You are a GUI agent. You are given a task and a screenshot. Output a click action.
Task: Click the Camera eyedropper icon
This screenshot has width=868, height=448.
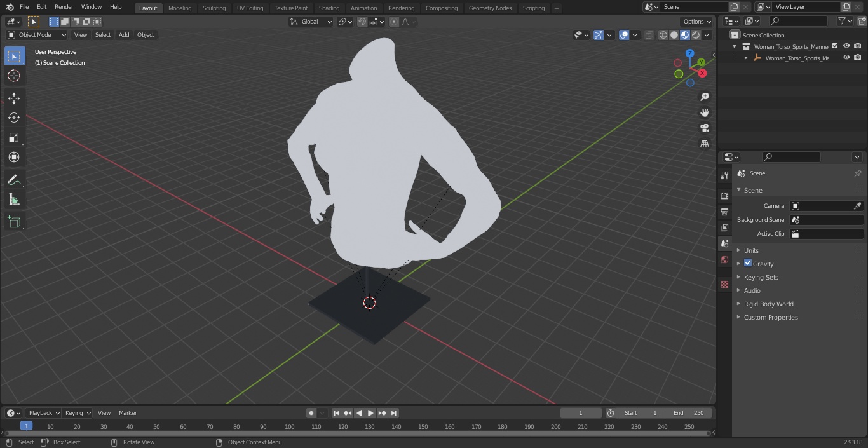click(x=857, y=206)
